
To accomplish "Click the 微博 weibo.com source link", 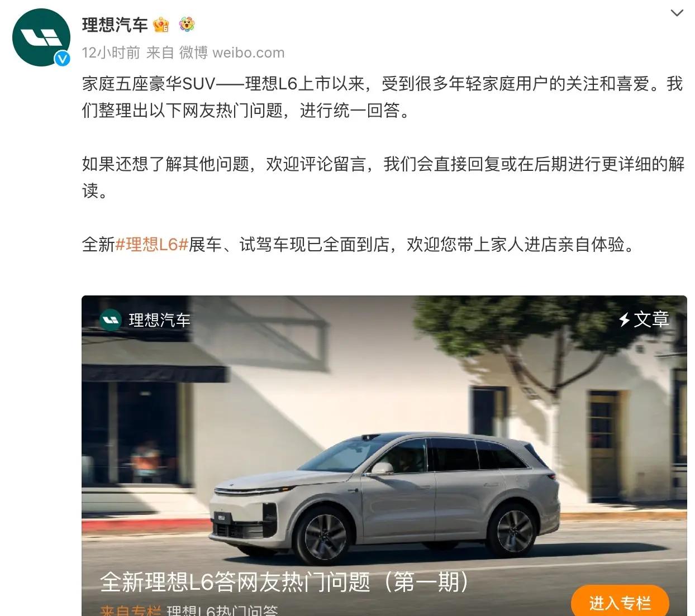I will [232, 52].
